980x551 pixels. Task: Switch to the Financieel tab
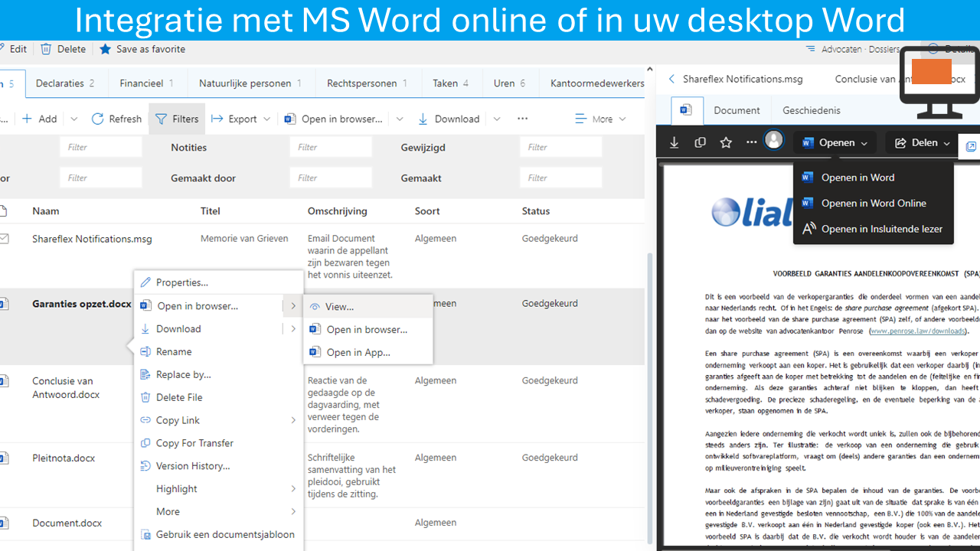146,83
